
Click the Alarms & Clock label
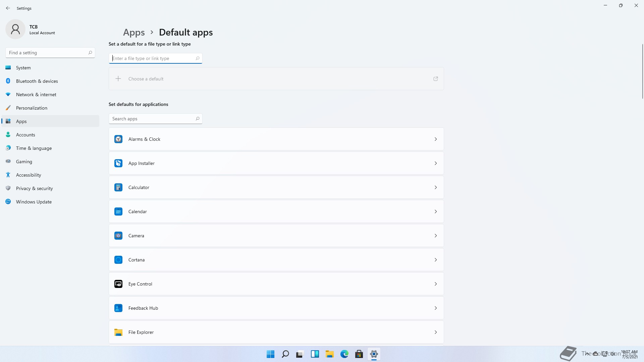click(x=144, y=139)
